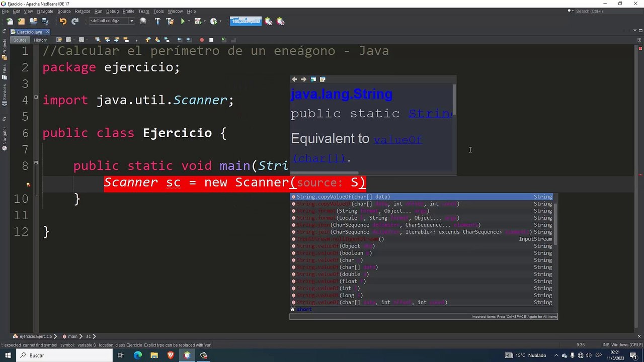The width and height of the screenshot is (644, 362).
Task: Click the Open Project toolbar icon
Action: (x=33, y=21)
